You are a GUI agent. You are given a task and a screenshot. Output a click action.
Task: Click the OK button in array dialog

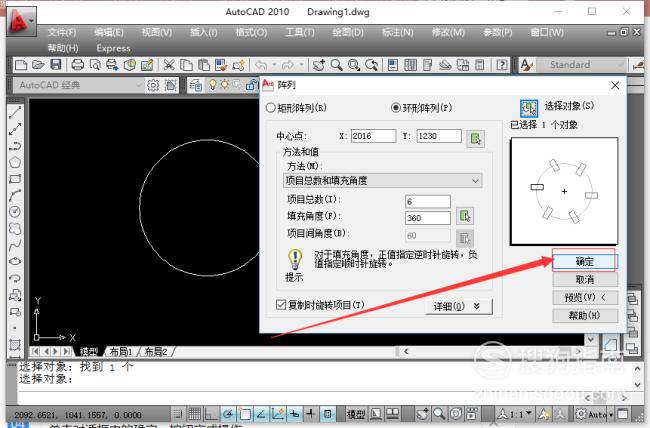click(x=585, y=261)
